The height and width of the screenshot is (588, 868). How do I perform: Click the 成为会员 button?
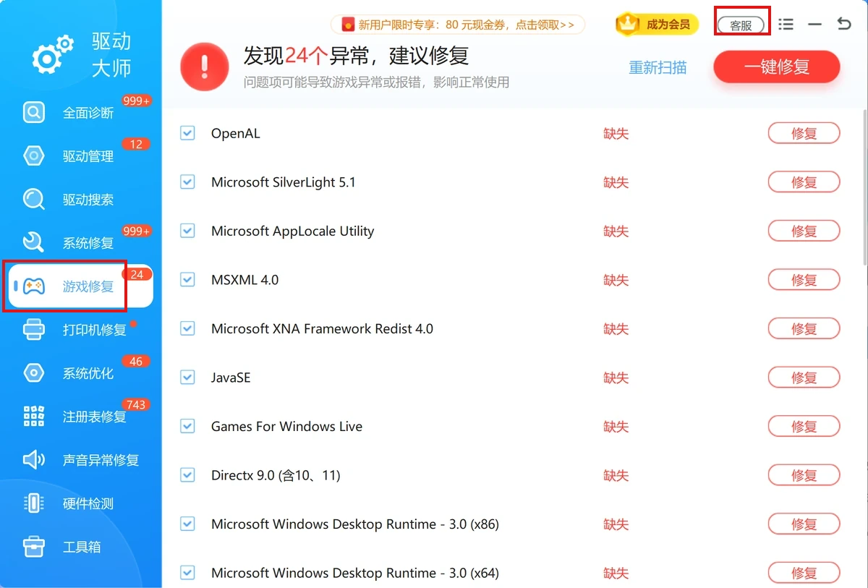pyautogui.click(x=657, y=25)
